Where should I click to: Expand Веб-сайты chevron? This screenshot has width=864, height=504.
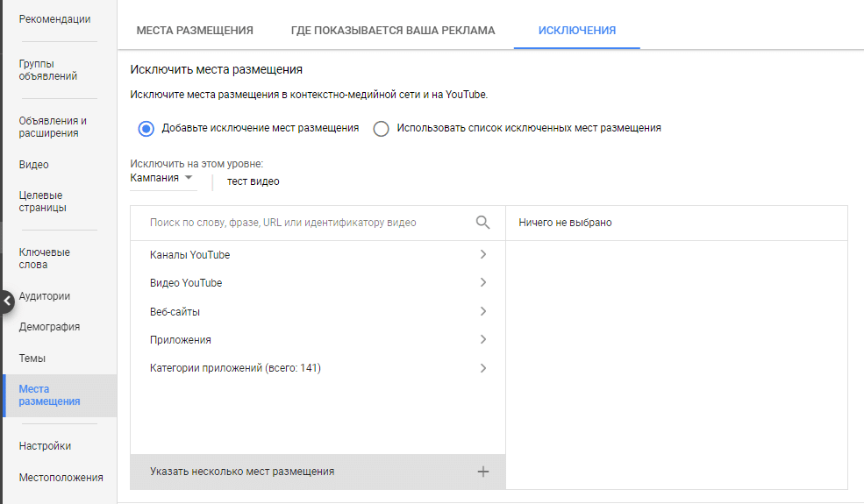[x=483, y=311]
